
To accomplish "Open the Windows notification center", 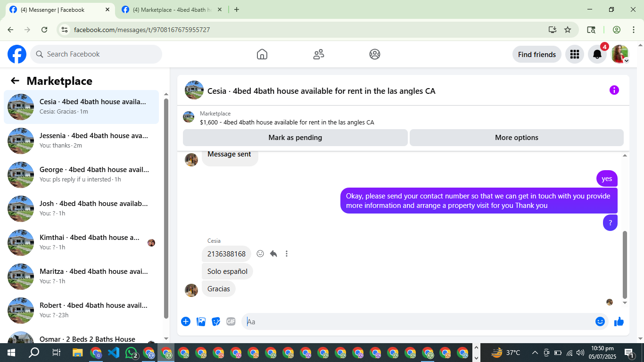I will [629, 353].
